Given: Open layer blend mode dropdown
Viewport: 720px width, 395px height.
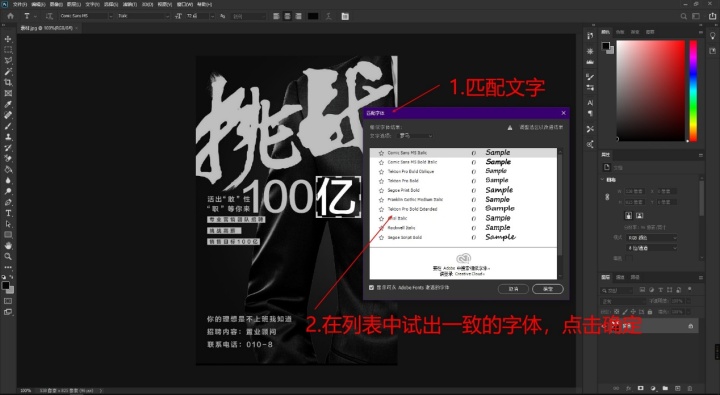Looking at the screenshot, I should [623, 301].
